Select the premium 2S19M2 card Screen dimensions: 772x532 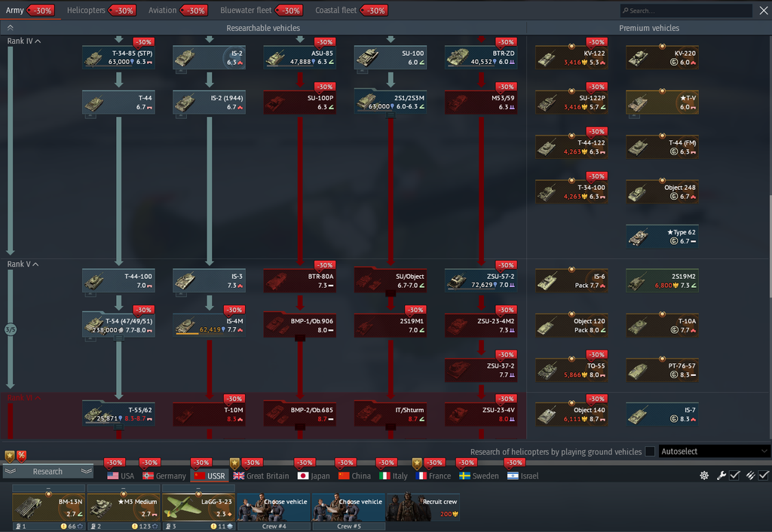click(662, 280)
